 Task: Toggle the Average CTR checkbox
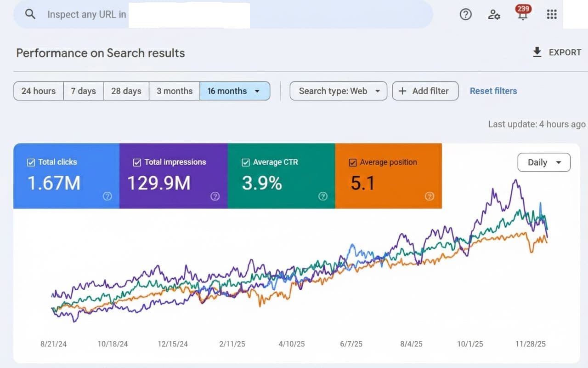[245, 162]
